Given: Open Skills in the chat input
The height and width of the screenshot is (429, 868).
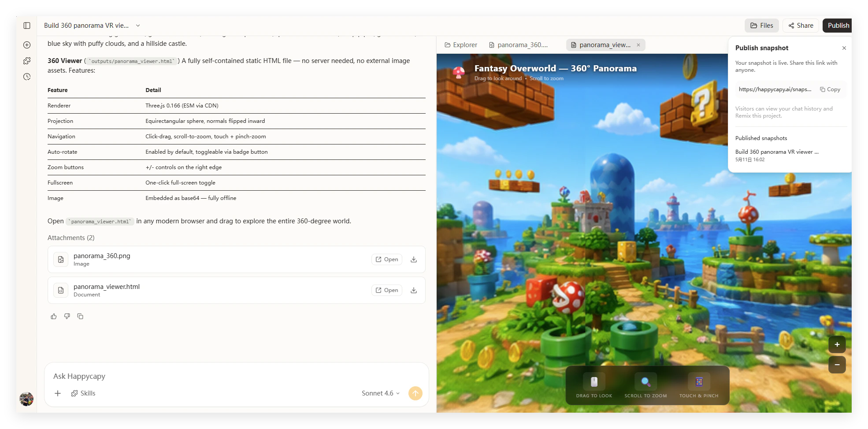Looking at the screenshot, I should [83, 393].
